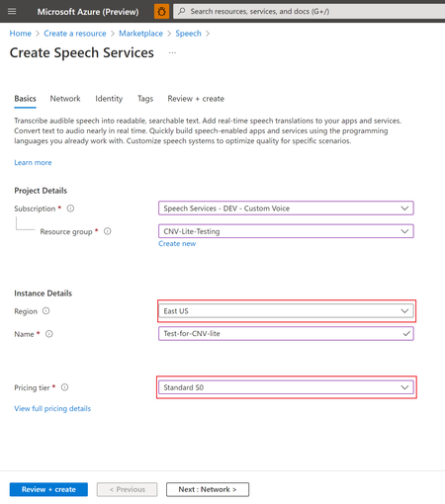This screenshot has width=445, height=504.
Task: Expand the Subscription dropdown
Action: click(286, 209)
